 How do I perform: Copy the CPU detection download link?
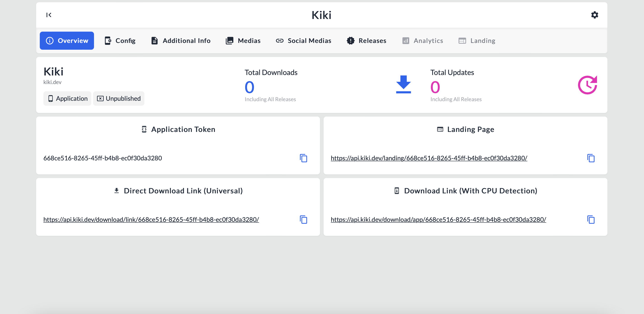click(591, 220)
